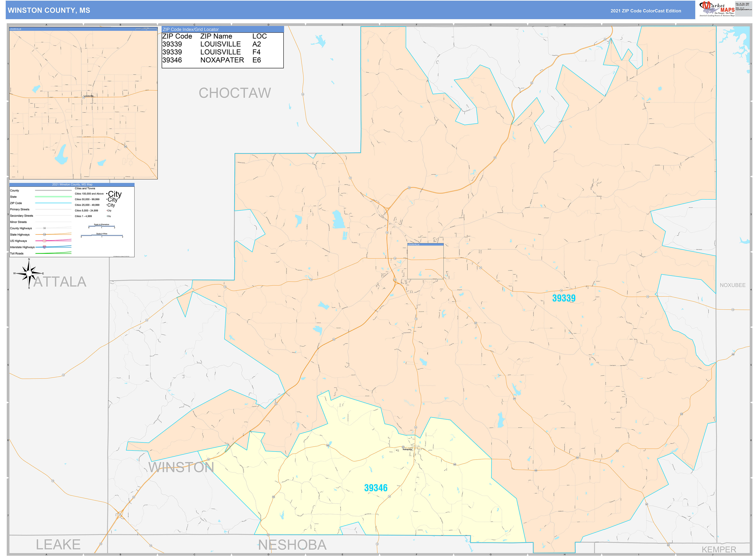This screenshot has width=756, height=557.
Task: Expand the Louisville inset map header bar
Action: tap(83, 29)
